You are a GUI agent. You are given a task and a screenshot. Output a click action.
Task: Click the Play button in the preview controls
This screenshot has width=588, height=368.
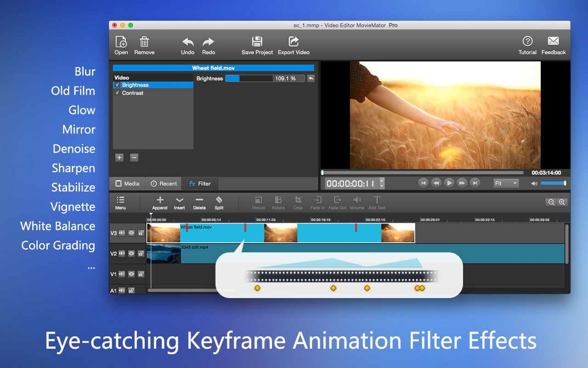click(x=449, y=183)
